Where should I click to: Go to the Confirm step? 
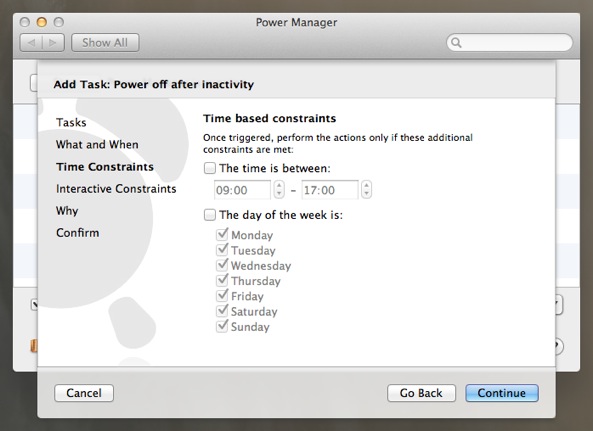pos(78,233)
